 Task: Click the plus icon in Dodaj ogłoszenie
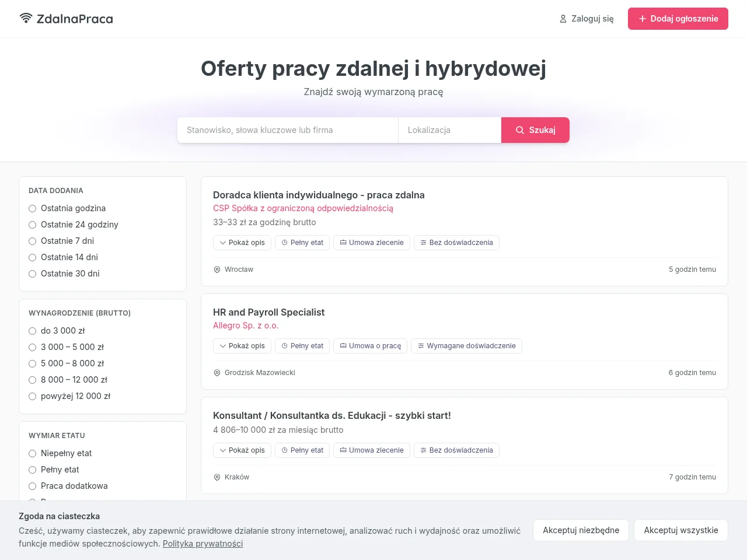coord(643,19)
